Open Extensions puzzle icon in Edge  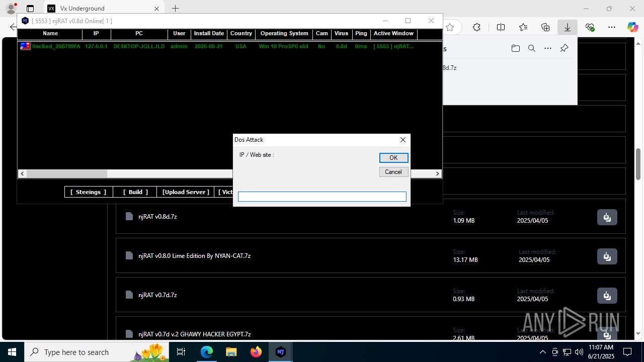pos(476,27)
